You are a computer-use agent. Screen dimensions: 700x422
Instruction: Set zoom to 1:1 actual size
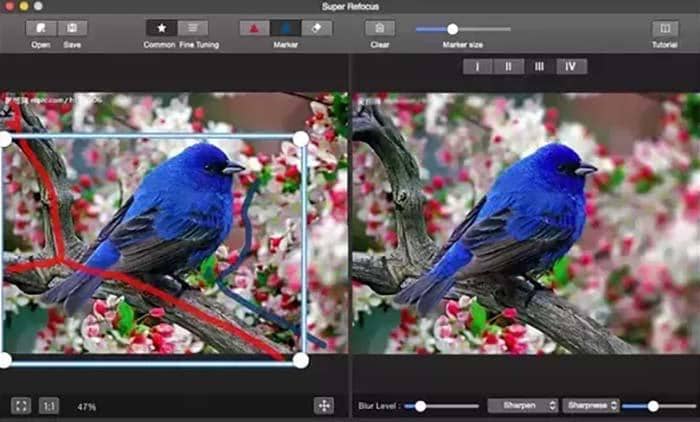coord(49,406)
